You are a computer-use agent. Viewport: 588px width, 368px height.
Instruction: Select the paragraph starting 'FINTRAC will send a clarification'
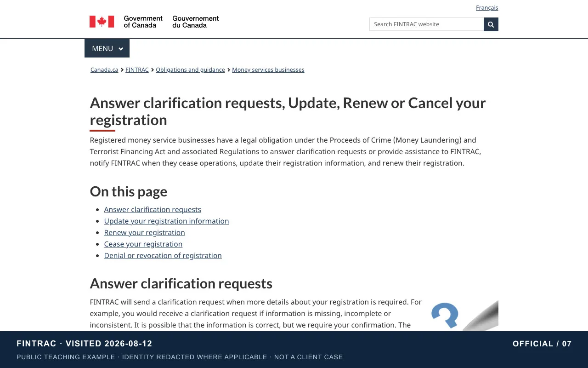[256, 314]
